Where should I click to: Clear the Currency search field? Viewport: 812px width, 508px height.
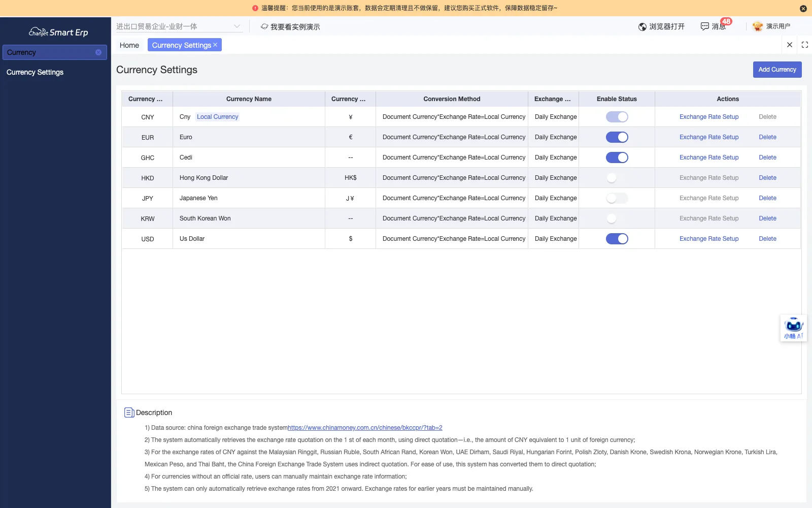click(98, 52)
